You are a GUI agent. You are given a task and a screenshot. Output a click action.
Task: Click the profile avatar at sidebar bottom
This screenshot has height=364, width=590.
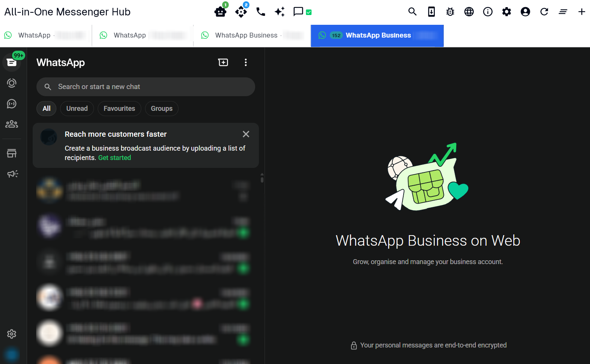pos(12,355)
